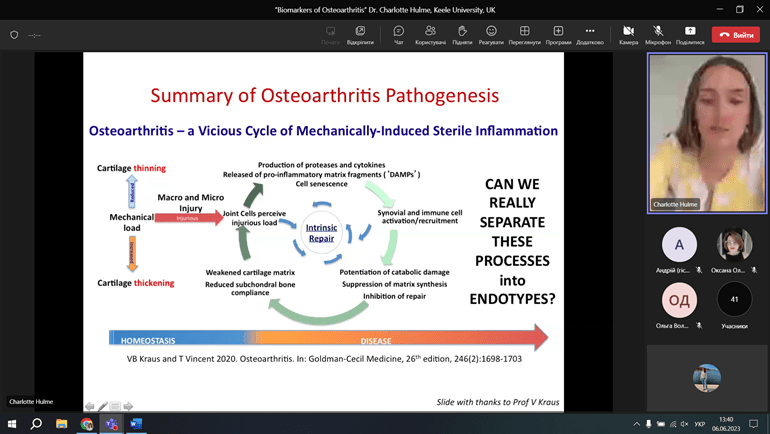Pop out shared content with Відкріпити

tap(360, 35)
